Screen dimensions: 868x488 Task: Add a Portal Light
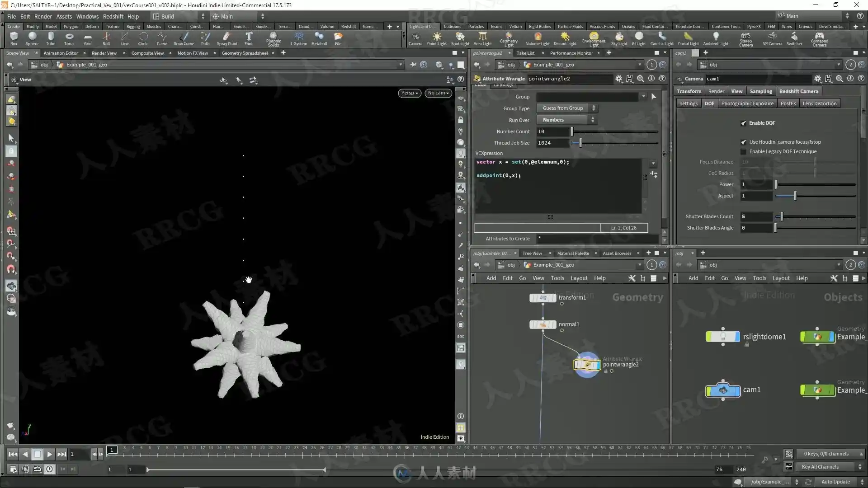pyautogui.click(x=688, y=38)
